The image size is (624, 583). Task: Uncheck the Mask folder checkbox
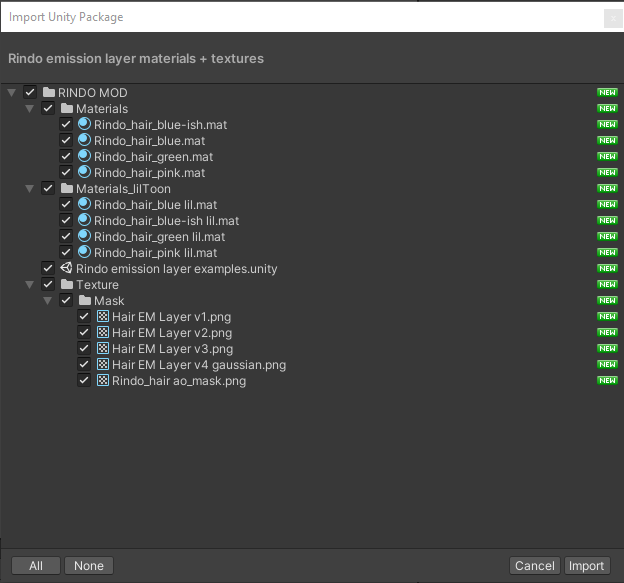tap(66, 300)
